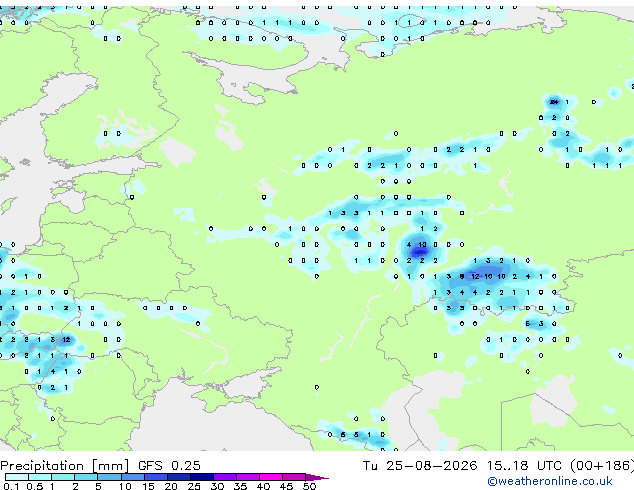Click the '(00+186)' forecast offset text
This screenshot has width=634, height=490.
[x=602, y=465]
